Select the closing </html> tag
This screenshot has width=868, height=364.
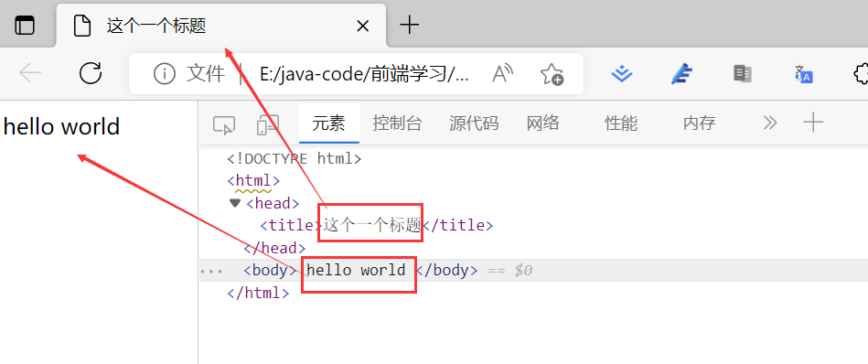[258, 293]
